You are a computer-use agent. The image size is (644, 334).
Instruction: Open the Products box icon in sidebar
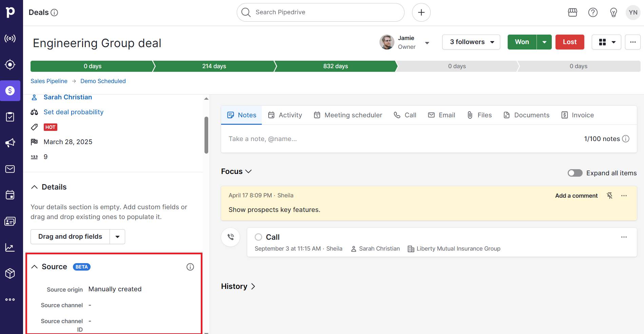(x=10, y=273)
